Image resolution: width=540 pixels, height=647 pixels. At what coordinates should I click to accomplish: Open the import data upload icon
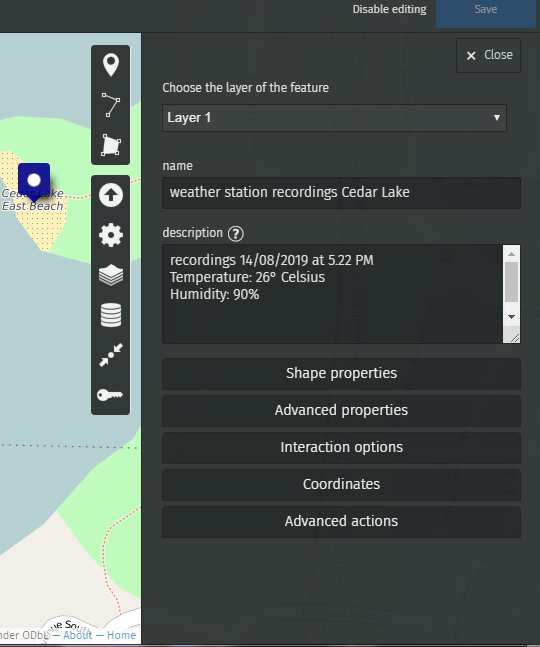111,195
